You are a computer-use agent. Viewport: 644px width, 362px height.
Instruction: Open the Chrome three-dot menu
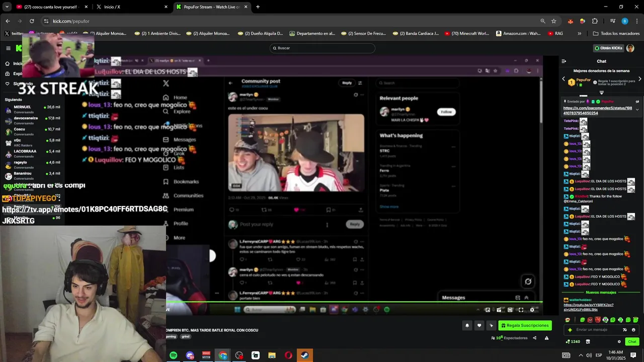(636, 21)
